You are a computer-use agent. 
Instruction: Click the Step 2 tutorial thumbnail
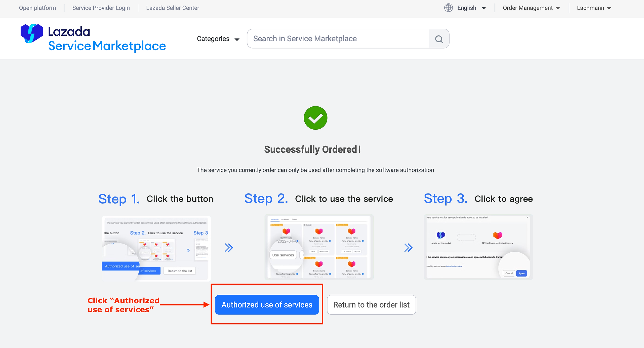click(319, 247)
